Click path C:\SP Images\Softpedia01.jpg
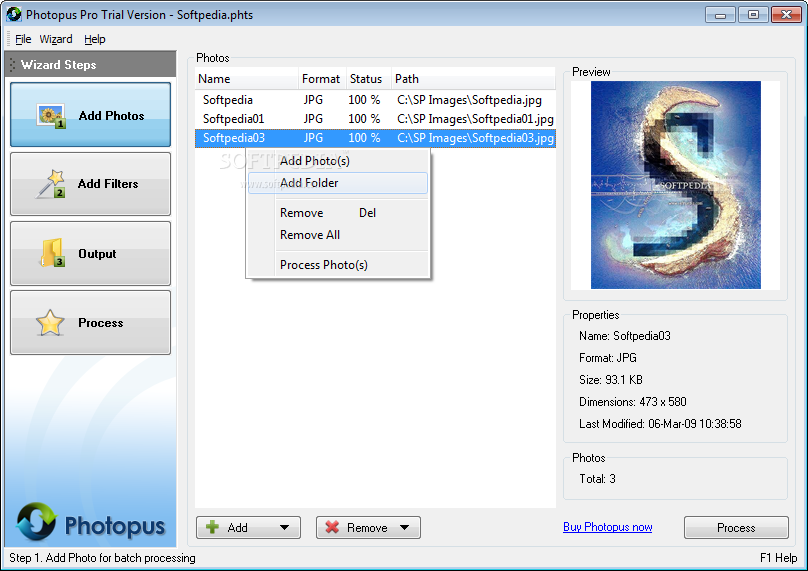 pos(475,119)
